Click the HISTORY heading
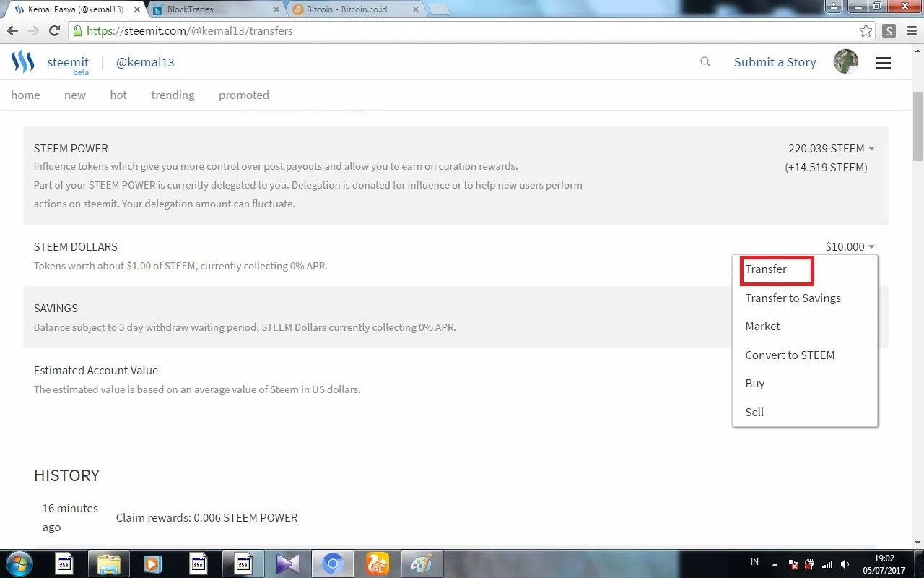 [x=66, y=475]
